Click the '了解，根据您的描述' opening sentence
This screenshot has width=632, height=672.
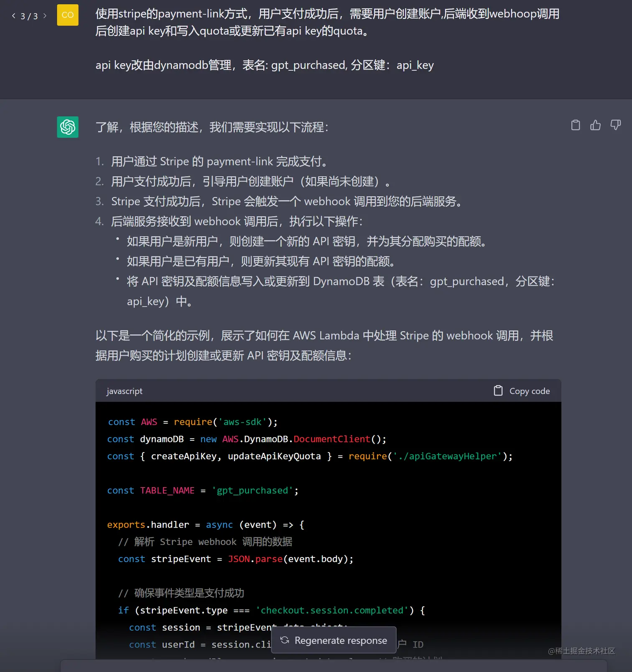click(212, 127)
